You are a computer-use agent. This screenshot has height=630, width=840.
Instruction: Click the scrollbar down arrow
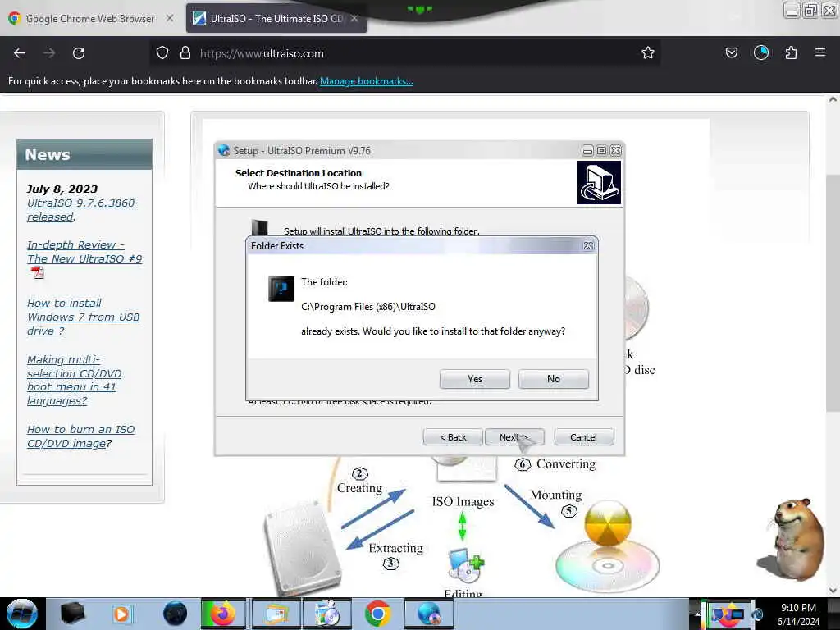click(833, 591)
